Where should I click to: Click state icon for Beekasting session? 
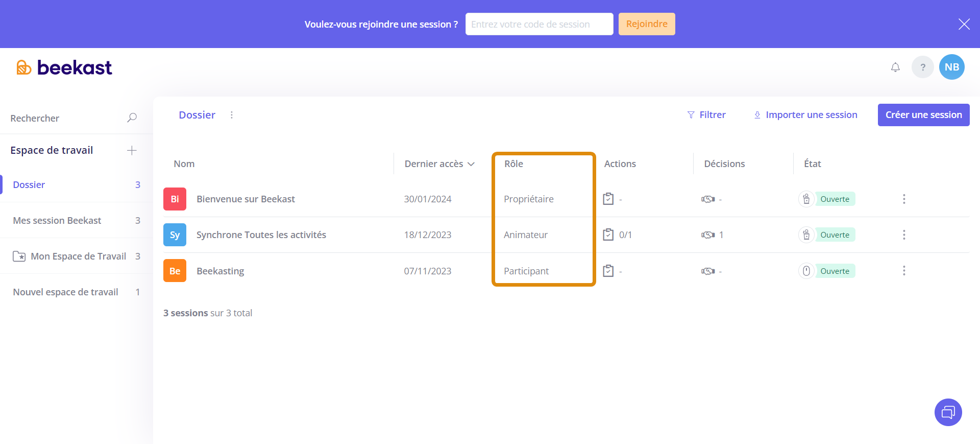[x=806, y=271]
